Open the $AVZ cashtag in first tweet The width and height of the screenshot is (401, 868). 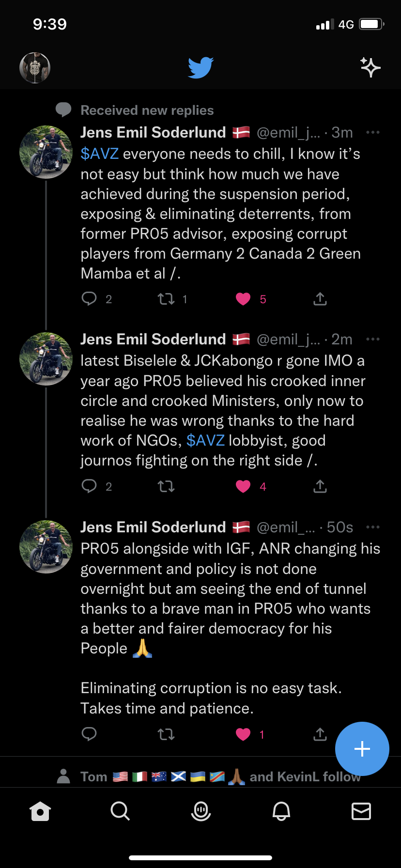tap(100, 154)
